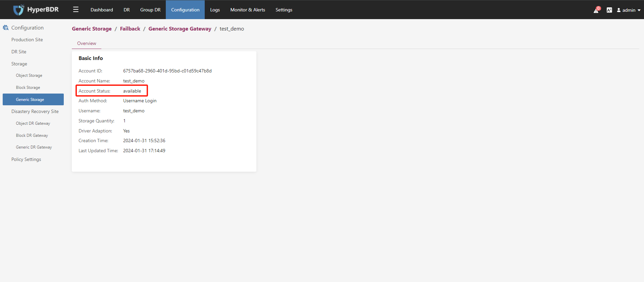Select the Overview tab
644x282 pixels.
pos(87,43)
